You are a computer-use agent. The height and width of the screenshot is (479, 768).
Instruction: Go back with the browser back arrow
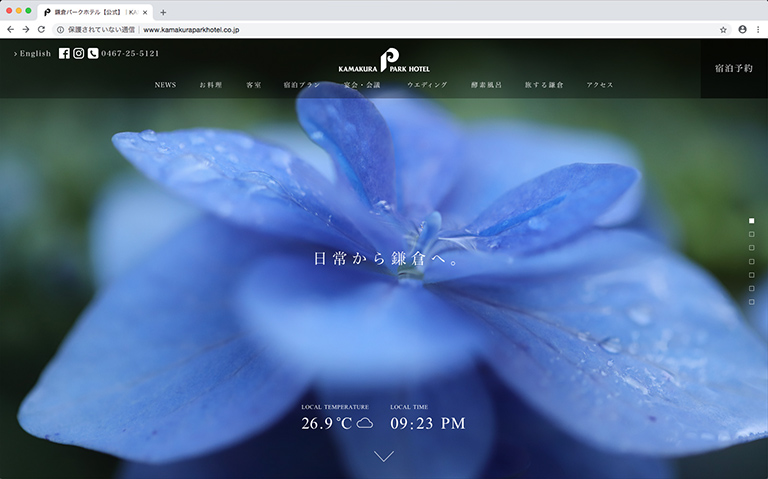(x=10, y=29)
